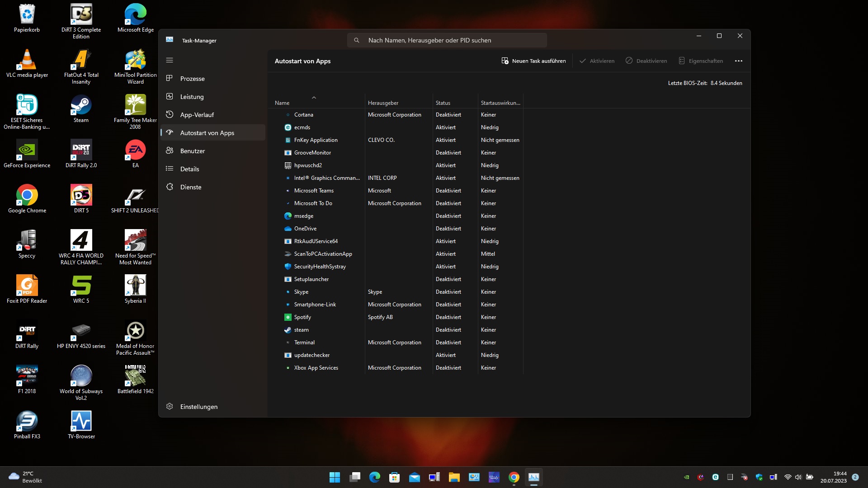Click the App-Verlauf history icon
868x488 pixels.
point(170,114)
